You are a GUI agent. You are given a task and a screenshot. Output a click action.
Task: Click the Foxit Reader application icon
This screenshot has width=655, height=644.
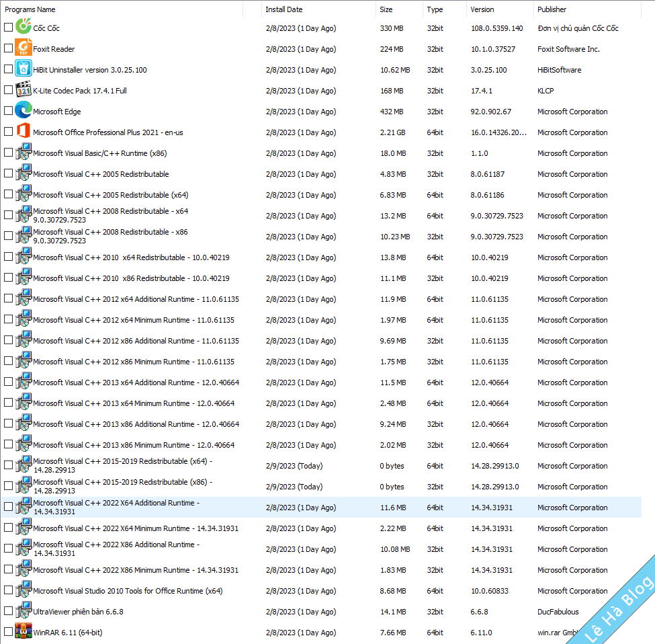[x=23, y=48]
